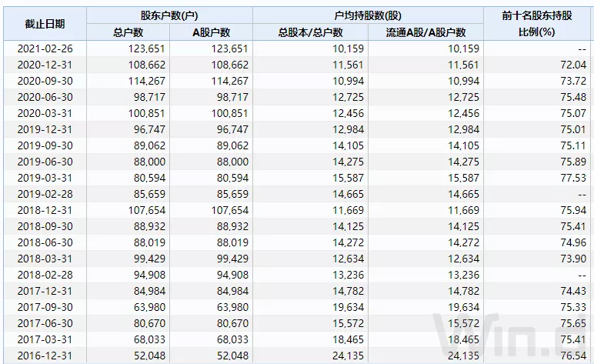Click the 2017-09-30 date cell
This screenshot has width=594, height=364.
pyautogui.click(x=45, y=307)
